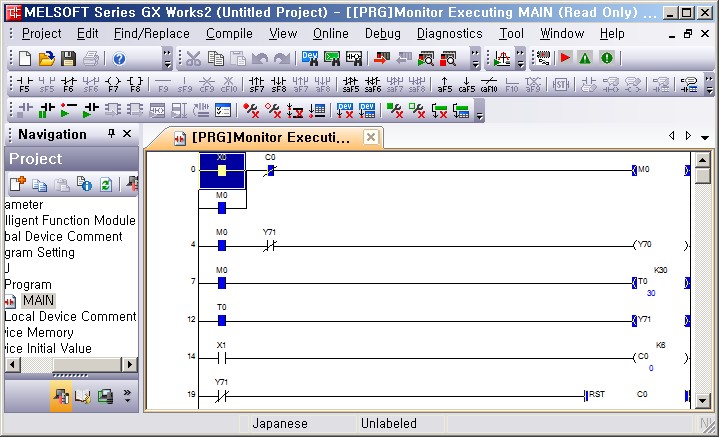Open the Online menu
The image size is (719, 437).
pos(330,33)
